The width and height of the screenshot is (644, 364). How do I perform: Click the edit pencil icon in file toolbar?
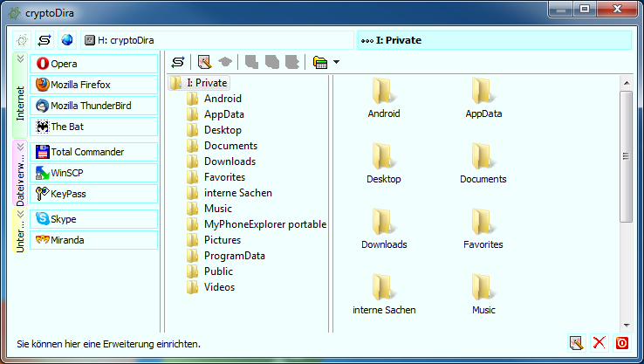coord(204,62)
